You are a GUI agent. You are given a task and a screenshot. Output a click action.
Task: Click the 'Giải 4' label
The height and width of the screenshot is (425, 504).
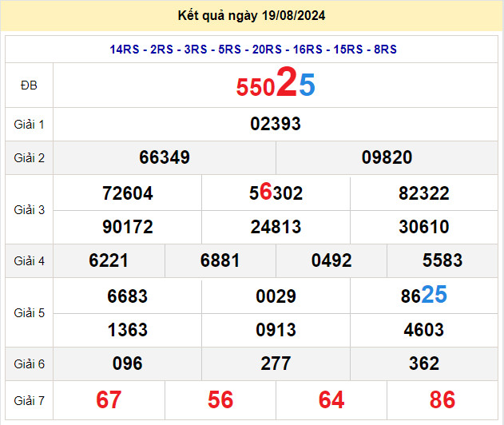pos(29,261)
